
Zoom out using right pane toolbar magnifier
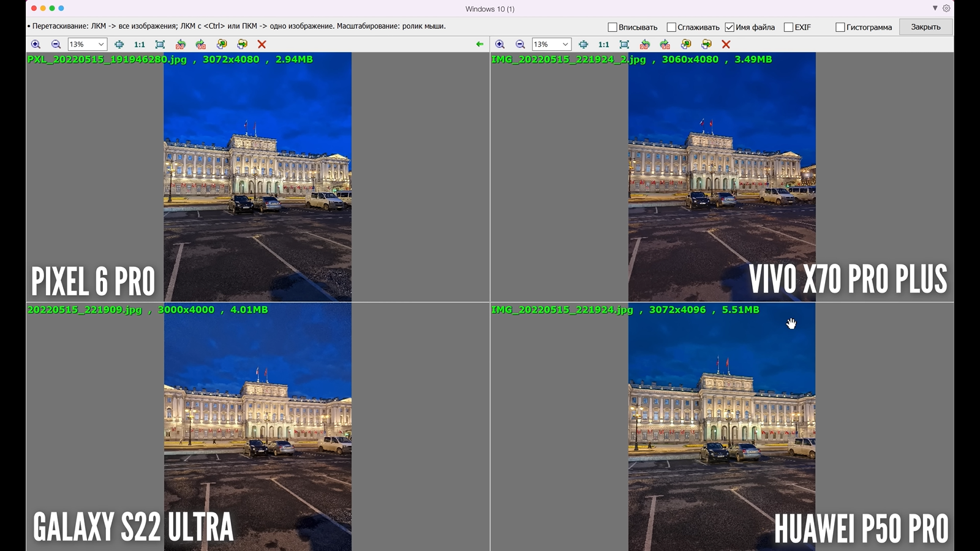coord(520,44)
